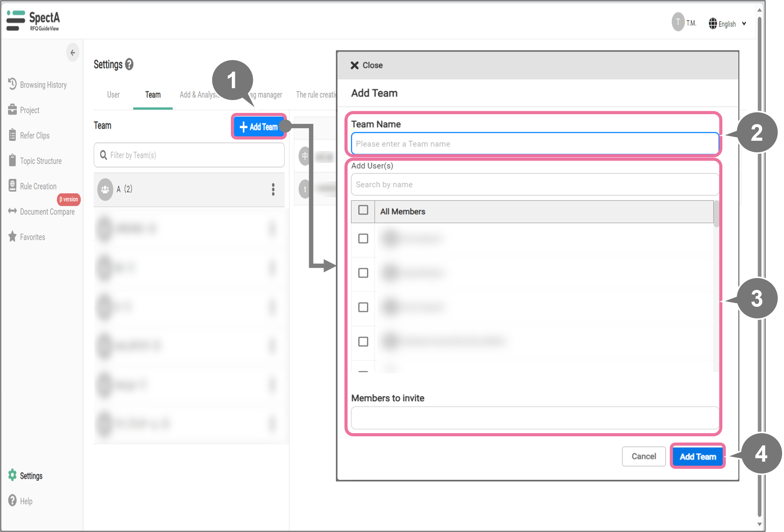Open Topic Structure sidebar icon
Screen dimensions: 784x532
[x=12, y=160]
